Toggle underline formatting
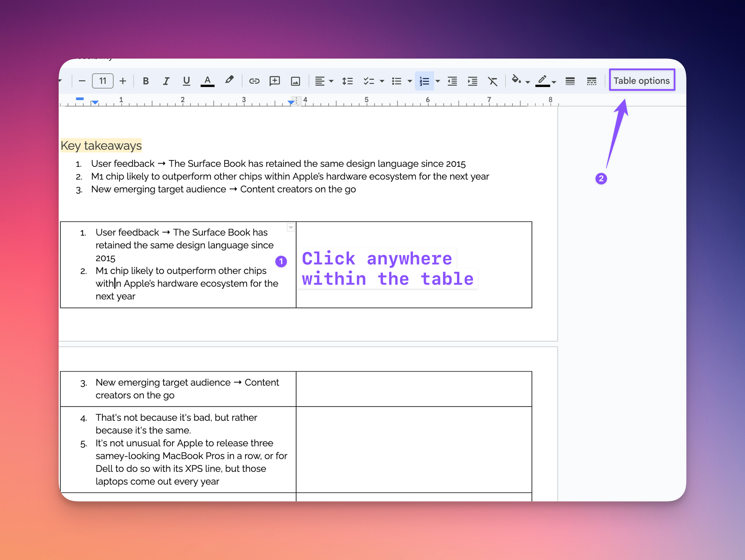Image resolution: width=745 pixels, height=560 pixels. point(186,81)
